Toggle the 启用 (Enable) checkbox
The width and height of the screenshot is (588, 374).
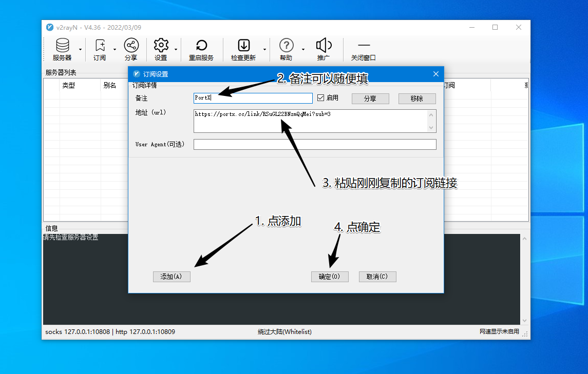[321, 98]
